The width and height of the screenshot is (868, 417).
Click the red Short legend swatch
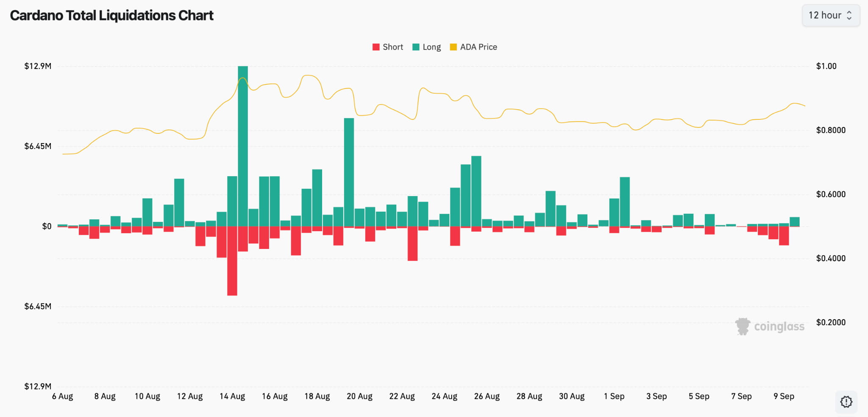[376, 47]
